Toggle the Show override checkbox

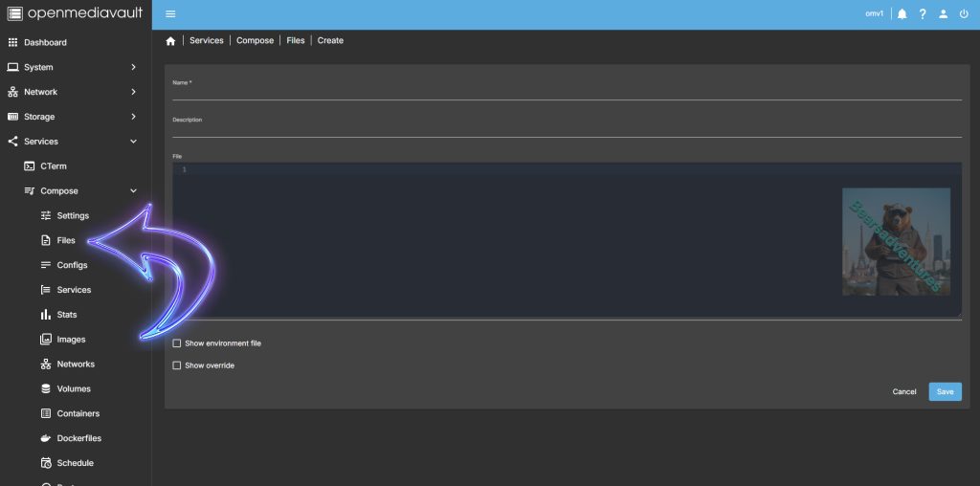[x=176, y=365]
